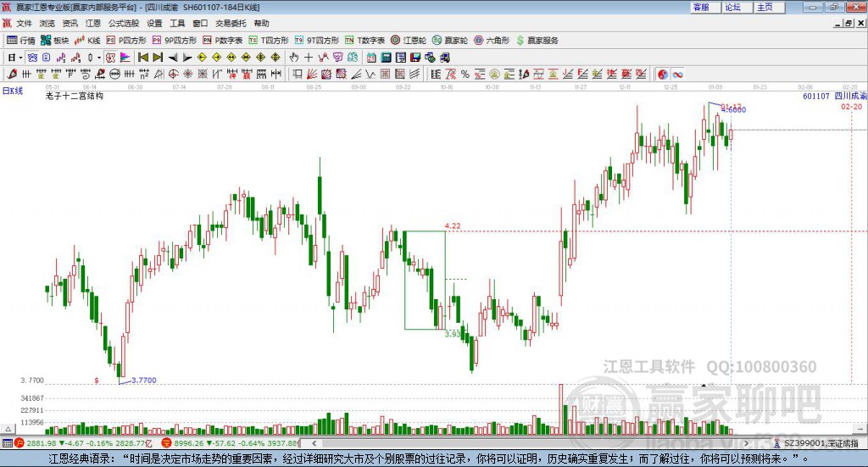This screenshot has width=868, height=467.
Task: Jump to last bar with skip-to-end icon
Action: (158, 58)
